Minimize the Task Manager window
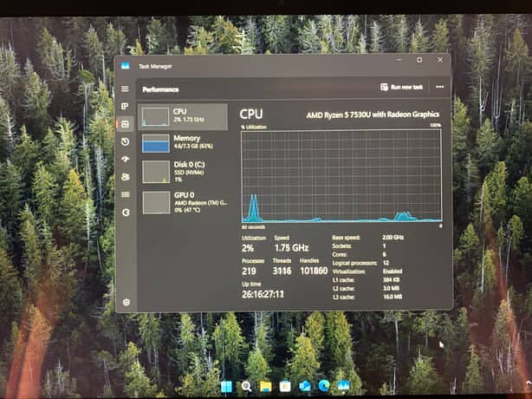The width and height of the screenshot is (532, 399). (x=399, y=60)
